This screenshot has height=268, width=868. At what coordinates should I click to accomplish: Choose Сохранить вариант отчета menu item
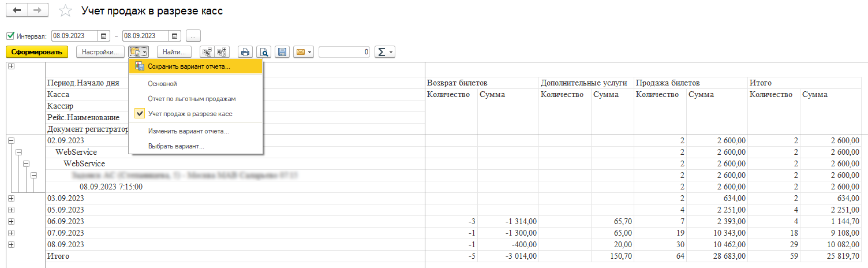click(x=189, y=66)
